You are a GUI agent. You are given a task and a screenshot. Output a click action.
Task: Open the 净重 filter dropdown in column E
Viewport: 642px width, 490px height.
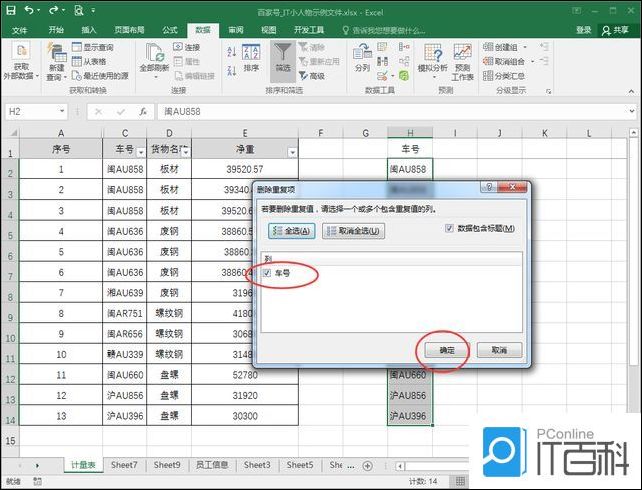point(292,152)
